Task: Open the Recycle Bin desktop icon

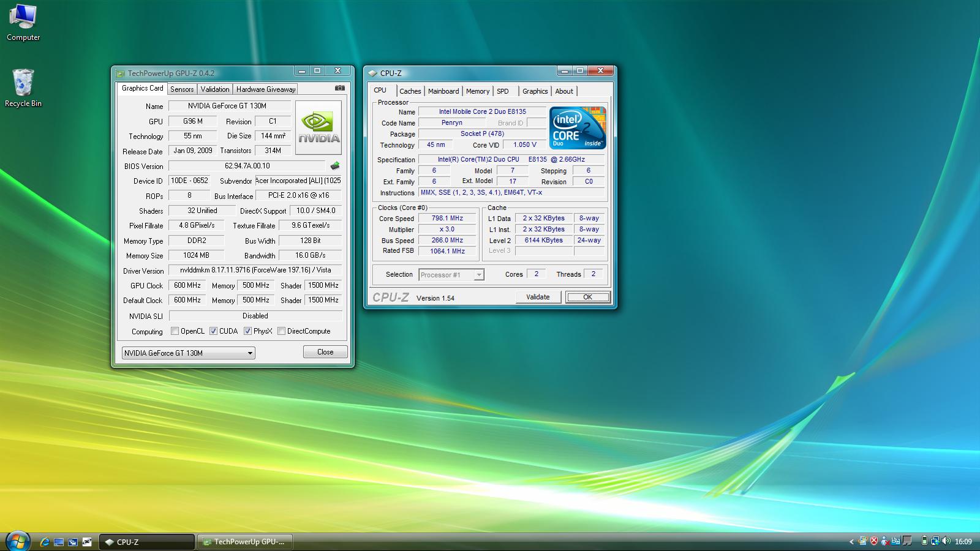Action: click(x=23, y=88)
